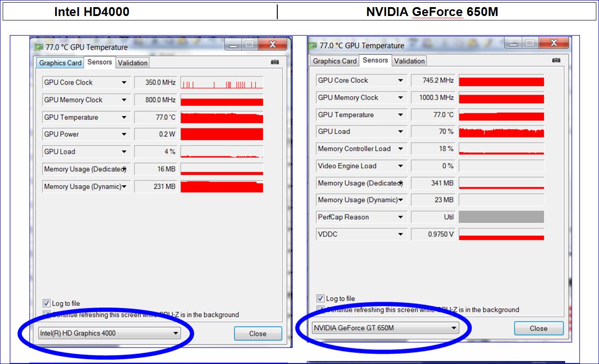This screenshot has height=364, width=599.
Task: Click the 231 MB dynamic memory value
Action: tap(156, 187)
